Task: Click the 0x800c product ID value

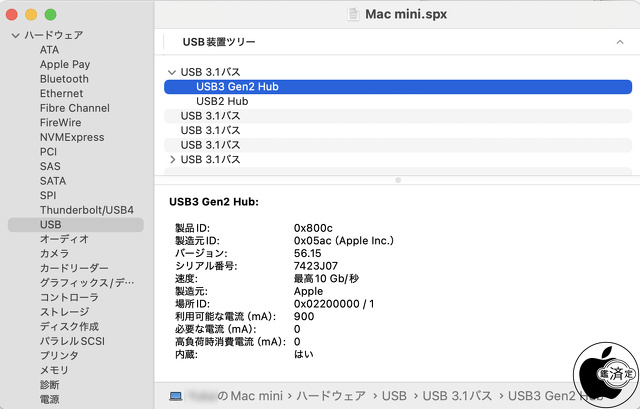Action: pyautogui.click(x=313, y=228)
